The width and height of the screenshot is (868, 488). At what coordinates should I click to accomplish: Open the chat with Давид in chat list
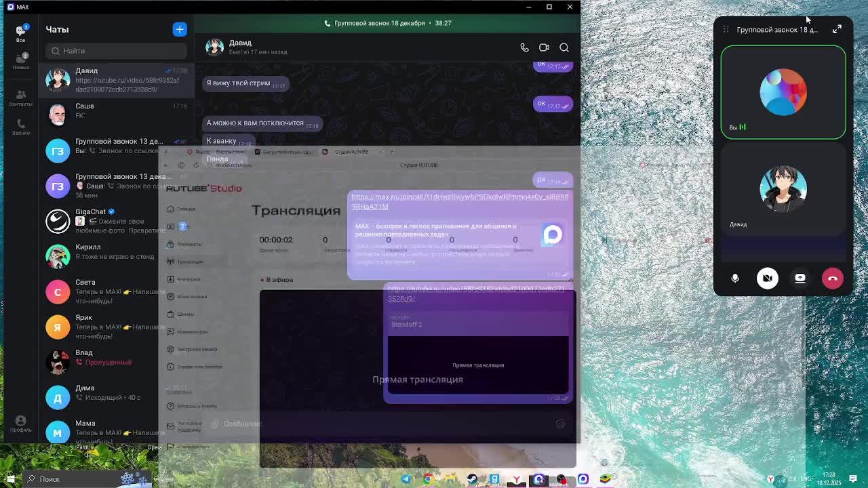click(117, 80)
